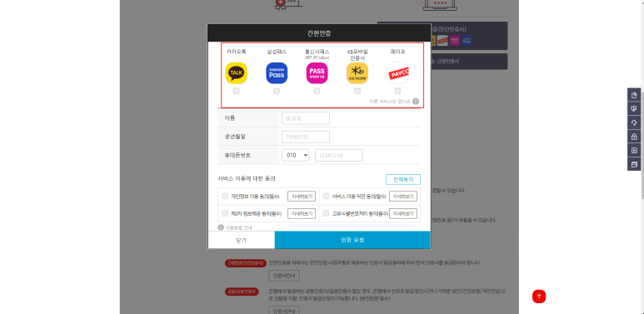This screenshot has height=314, width=644.
Task: Click the 페이코 label text
Action: [397, 52]
